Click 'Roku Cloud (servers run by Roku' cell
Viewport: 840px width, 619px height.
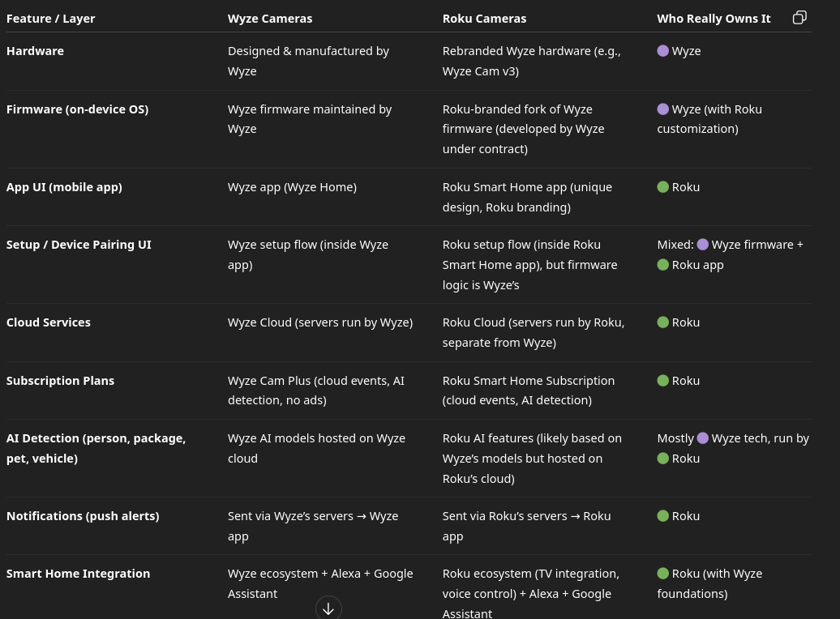point(534,332)
